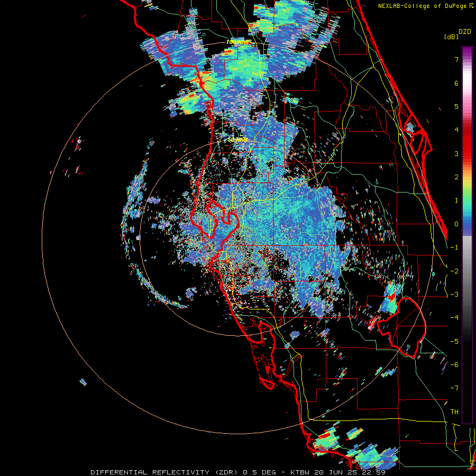Click the TH threshold label on scale
Viewport: 476px width, 476px height.
click(x=454, y=412)
